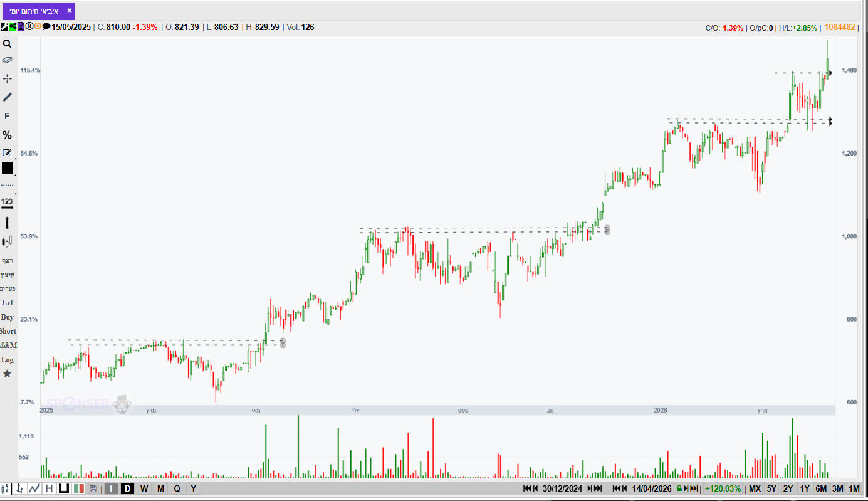Click the +120.03% period return value

723,488
